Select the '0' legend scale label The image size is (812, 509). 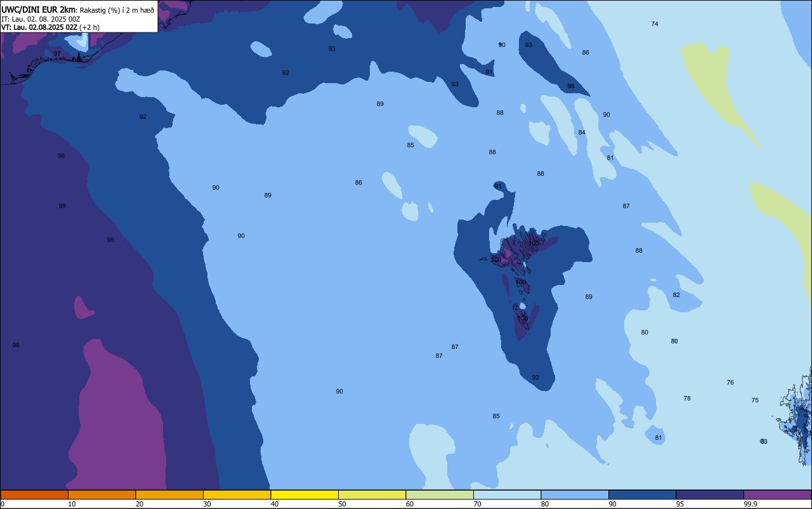[x=3, y=504]
